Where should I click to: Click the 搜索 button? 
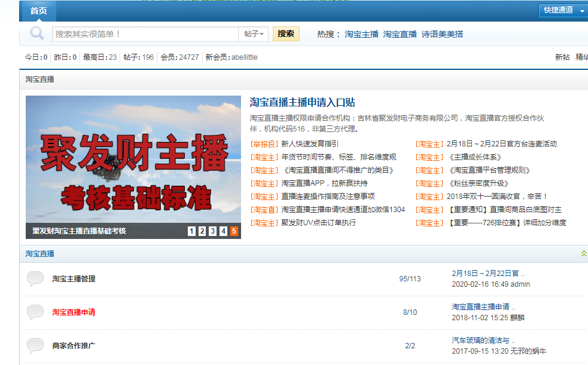click(x=286, y=33)
